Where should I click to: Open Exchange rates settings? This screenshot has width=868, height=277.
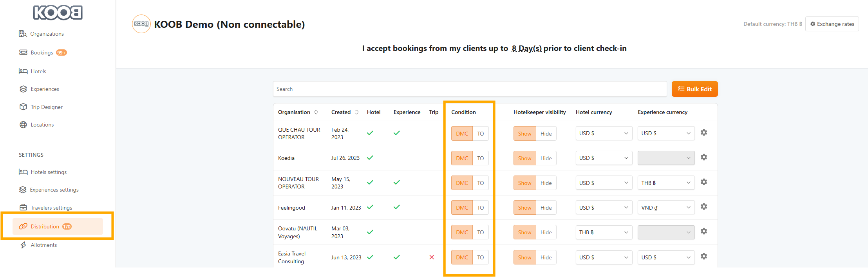click(x=832, y=24)
